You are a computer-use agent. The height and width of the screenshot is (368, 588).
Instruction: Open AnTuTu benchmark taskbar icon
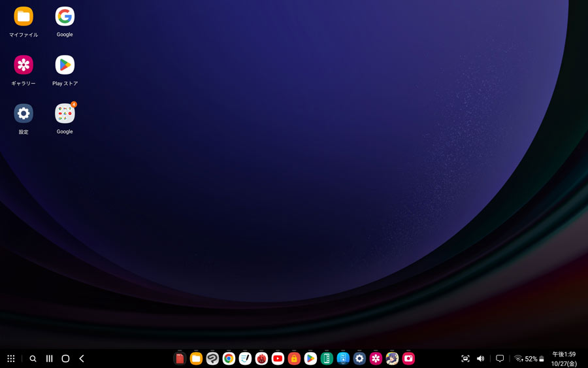261,359
